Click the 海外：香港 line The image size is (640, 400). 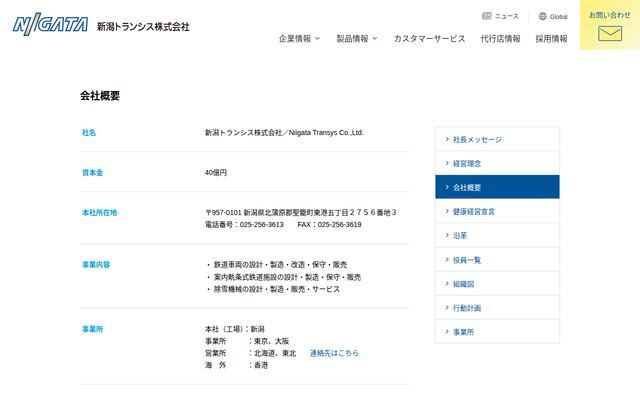(x=236, y=365)
